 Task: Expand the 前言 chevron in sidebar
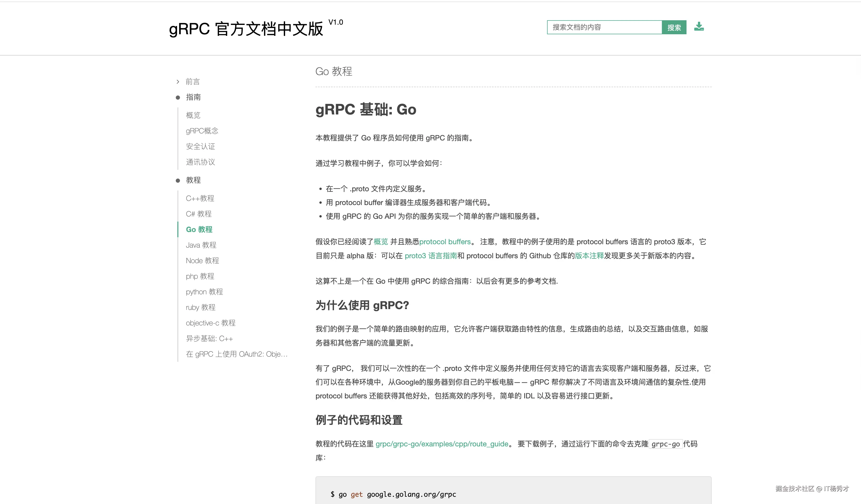pyautogui.click(x=178, y=81)
